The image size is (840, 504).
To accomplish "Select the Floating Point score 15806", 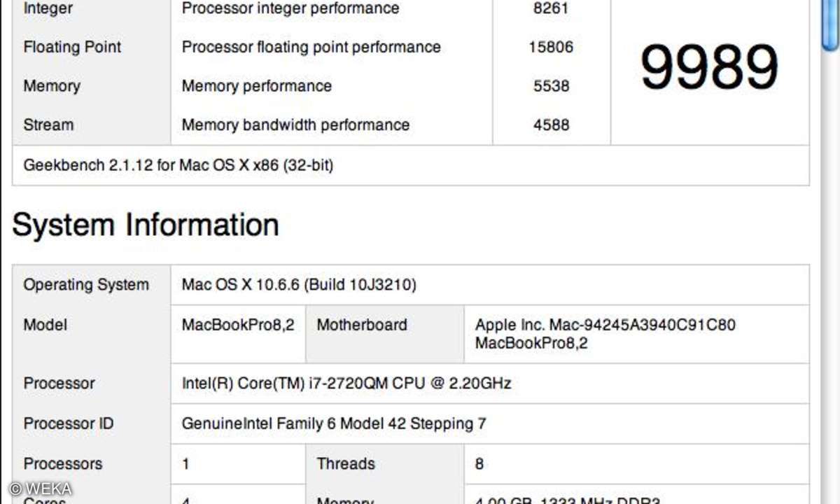I will tap(550, 47).
